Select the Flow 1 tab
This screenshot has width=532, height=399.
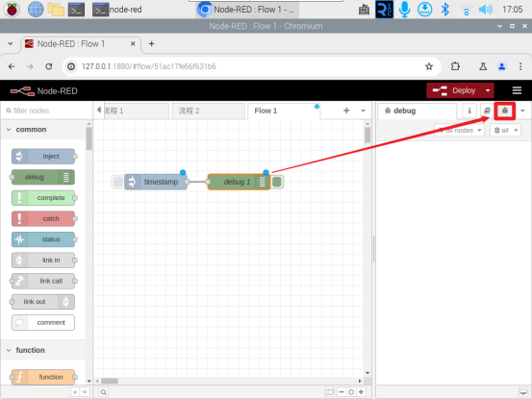[x=283, y=111]
